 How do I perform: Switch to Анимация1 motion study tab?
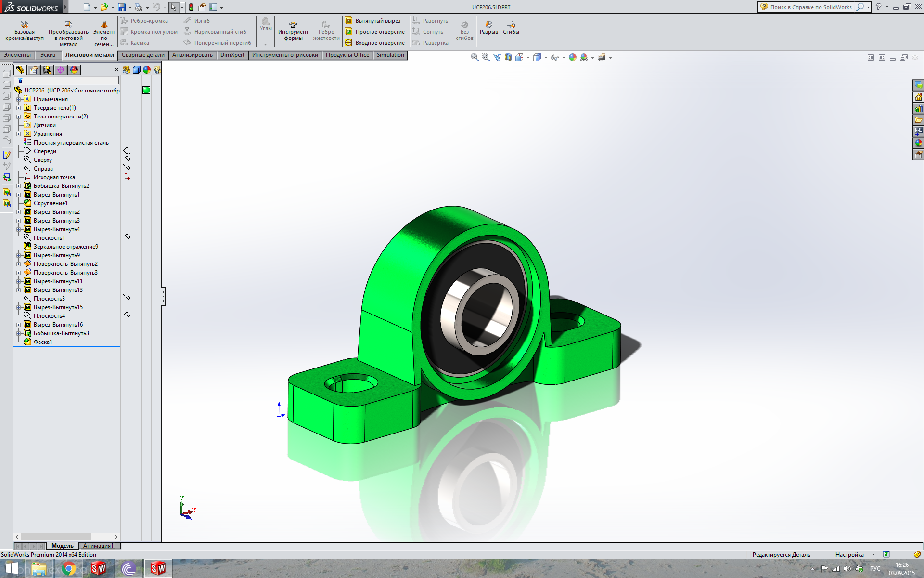(98, 546)
